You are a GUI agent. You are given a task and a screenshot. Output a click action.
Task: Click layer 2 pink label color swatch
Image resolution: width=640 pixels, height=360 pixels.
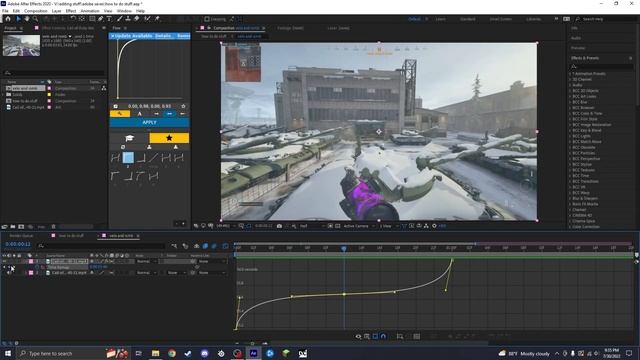point(31,272)
